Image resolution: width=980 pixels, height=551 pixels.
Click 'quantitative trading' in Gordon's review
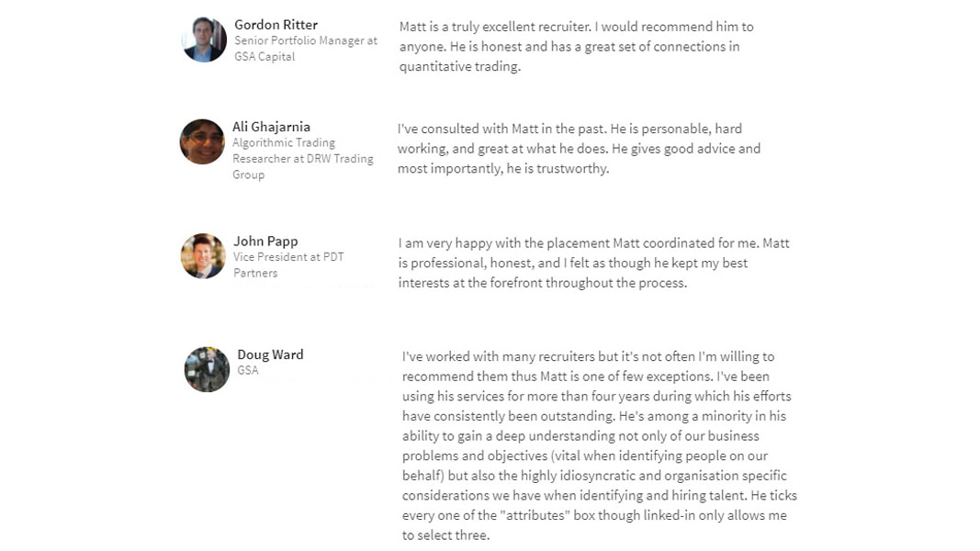click(x=459, y=66)
